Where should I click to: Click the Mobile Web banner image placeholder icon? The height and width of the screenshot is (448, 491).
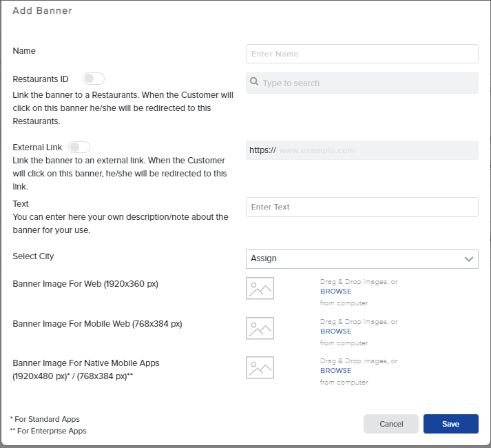260,328
